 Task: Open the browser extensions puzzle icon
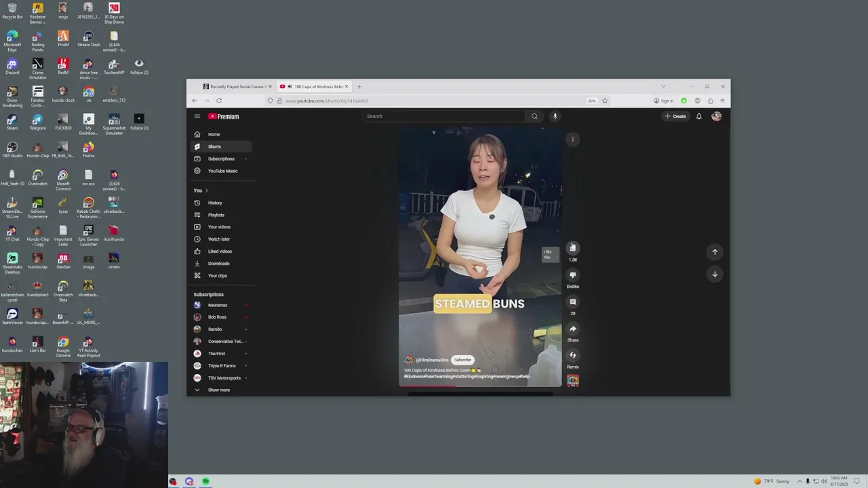coord(710,101)
